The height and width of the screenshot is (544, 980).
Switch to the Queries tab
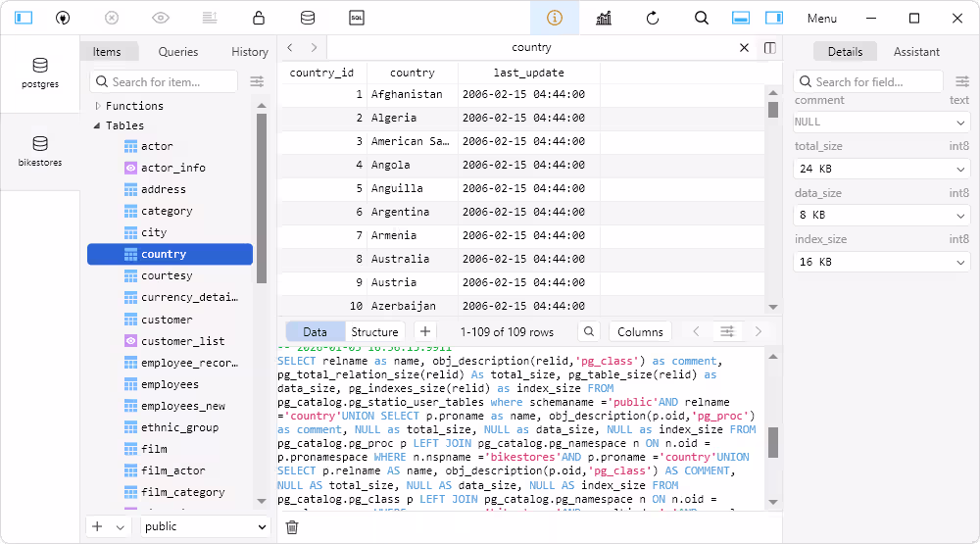[178, 52]
